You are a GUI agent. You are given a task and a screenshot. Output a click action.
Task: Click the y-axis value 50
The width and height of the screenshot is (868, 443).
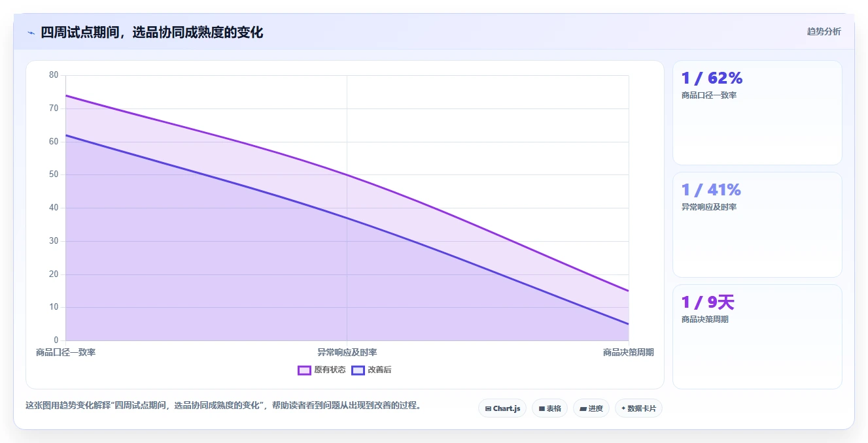coord(54,174)
